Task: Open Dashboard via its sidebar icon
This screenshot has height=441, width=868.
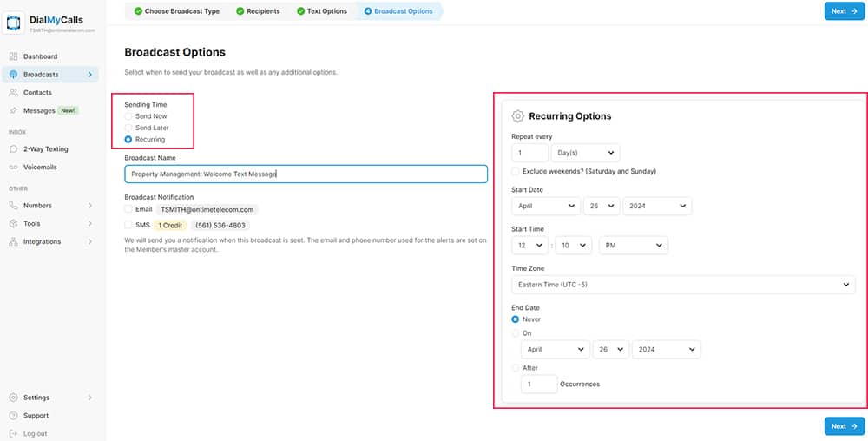Action: click(x=13, y=56)
